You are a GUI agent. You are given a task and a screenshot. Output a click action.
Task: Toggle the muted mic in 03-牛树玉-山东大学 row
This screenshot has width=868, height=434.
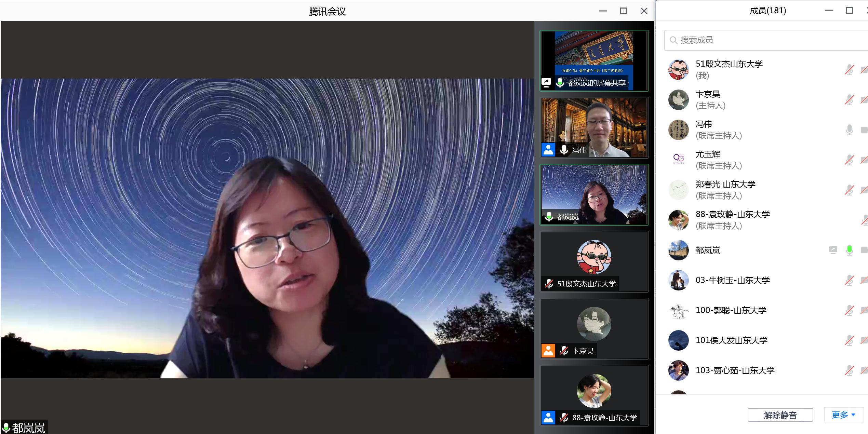tap(849, 280)
